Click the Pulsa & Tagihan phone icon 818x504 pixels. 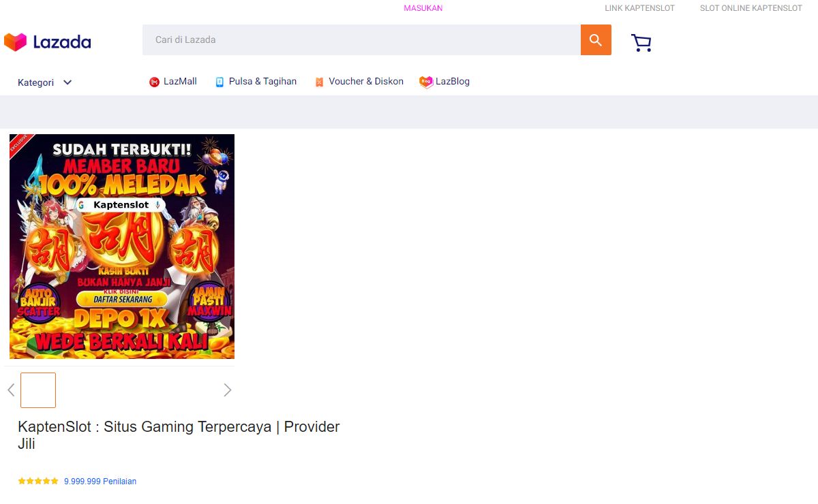point(219,82)
